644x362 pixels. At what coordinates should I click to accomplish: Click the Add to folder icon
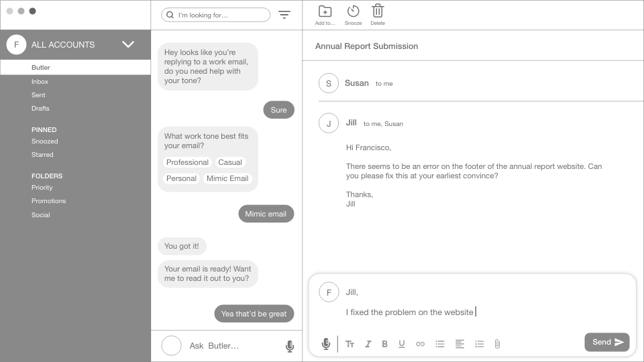(325, 11)
